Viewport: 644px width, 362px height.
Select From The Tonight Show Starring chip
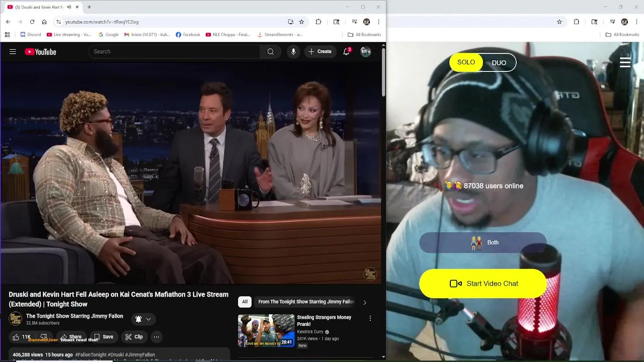tap(306, 302)
